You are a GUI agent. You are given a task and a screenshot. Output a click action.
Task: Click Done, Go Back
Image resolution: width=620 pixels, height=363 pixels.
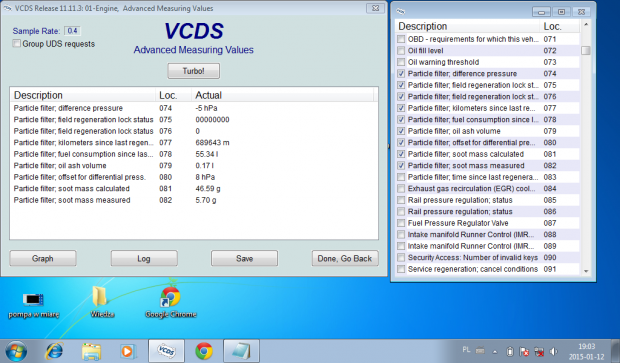[x=345, y=258]
